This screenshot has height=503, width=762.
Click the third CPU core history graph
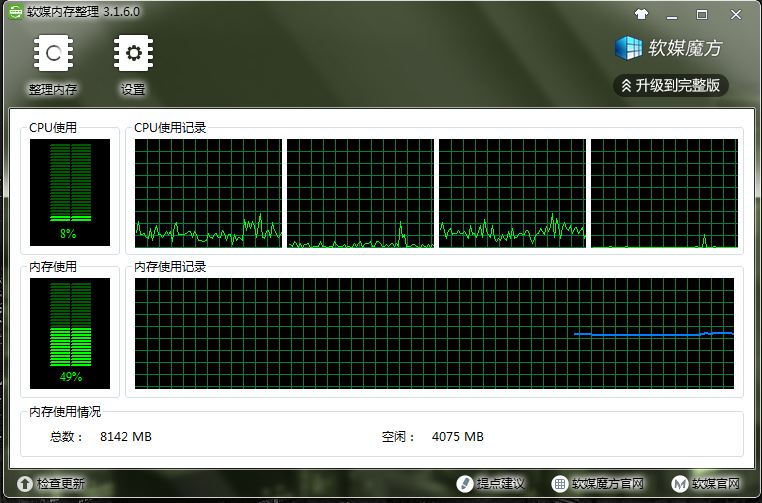point(512,193)
